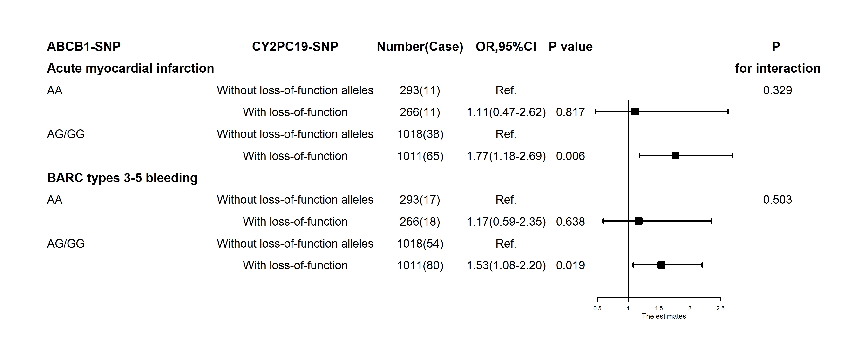Viewport: 868px width, 362px height.
Task: Click the ABCB1-SNP column header
Action: point(84,47)
